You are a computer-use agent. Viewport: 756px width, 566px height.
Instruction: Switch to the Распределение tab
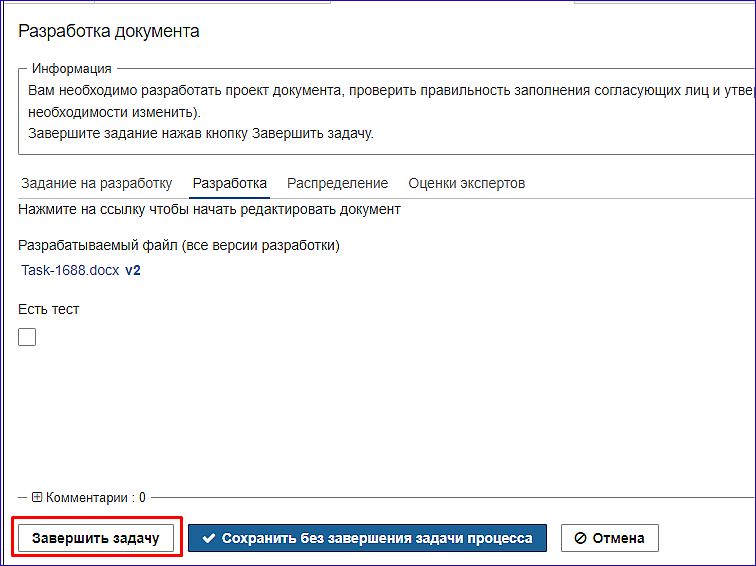(x=338, y=183)
